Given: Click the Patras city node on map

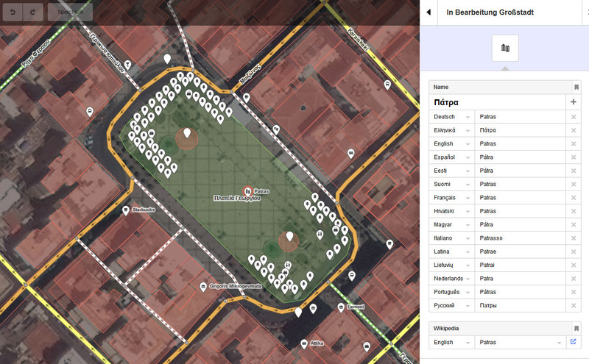Looking at the screenshot, I should [247, 190].
